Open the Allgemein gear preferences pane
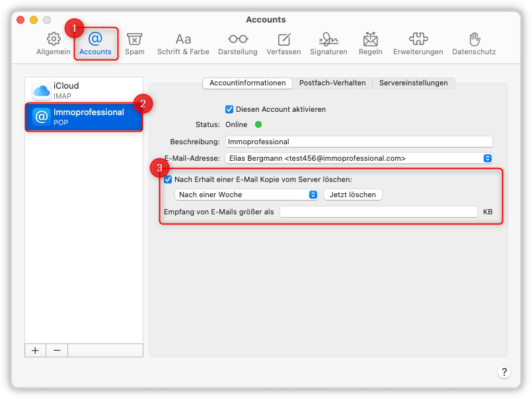 pyautogui.click(x=54, y=44)
